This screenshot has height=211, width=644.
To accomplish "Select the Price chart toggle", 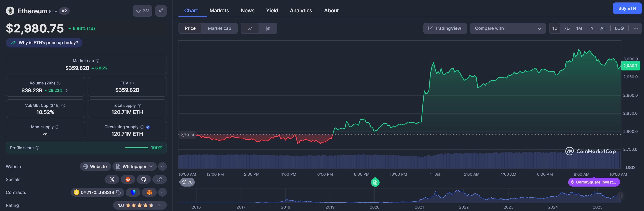I will 190,29.
